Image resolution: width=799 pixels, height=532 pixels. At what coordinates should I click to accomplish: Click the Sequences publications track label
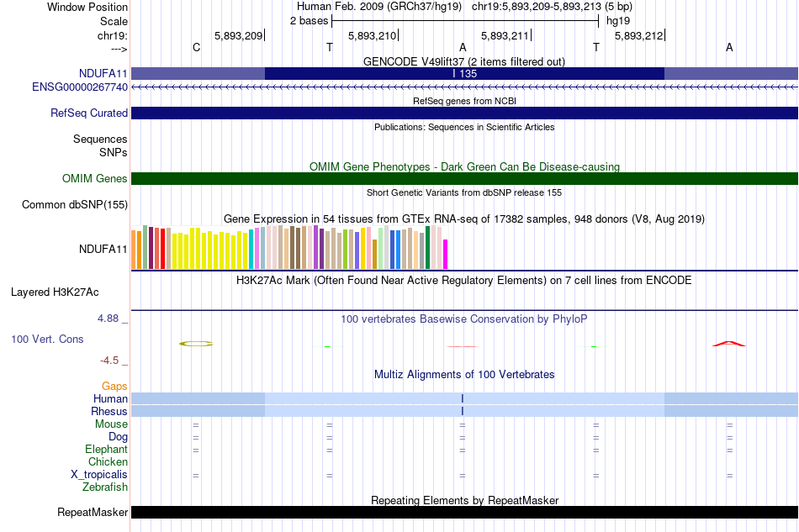[x=100, y=139]
